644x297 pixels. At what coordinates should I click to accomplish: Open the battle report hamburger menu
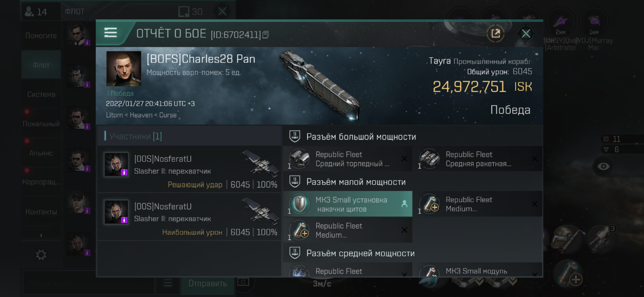tap(111, 33)
